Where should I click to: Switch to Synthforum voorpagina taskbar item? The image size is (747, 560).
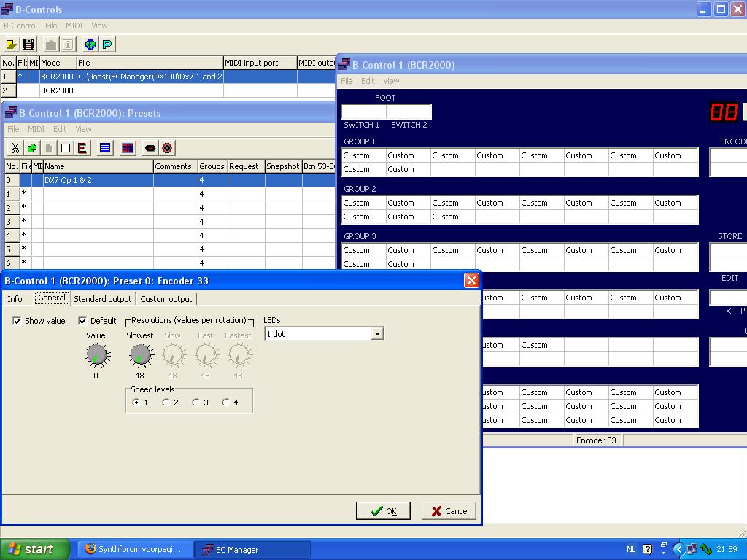pos(135,549)
